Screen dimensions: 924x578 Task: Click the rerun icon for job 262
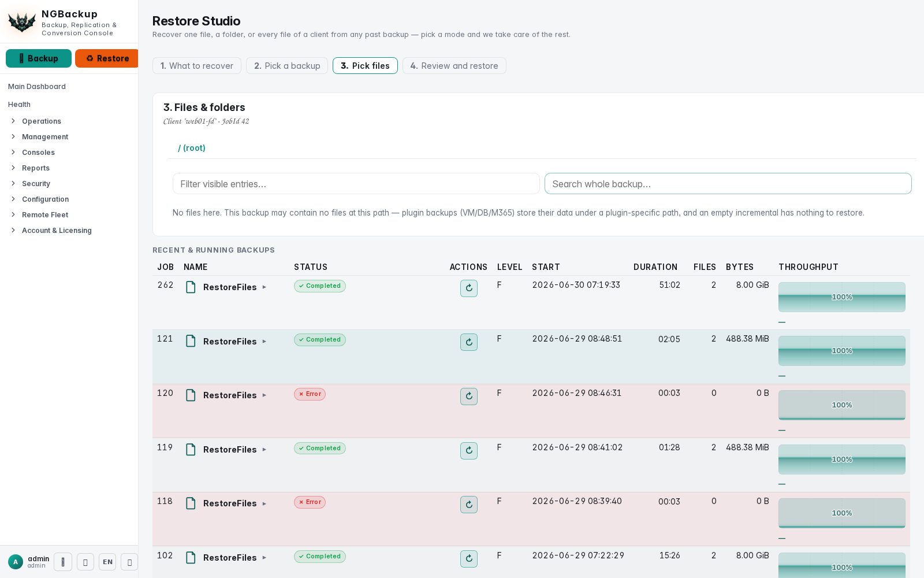[x=469, y=288]
